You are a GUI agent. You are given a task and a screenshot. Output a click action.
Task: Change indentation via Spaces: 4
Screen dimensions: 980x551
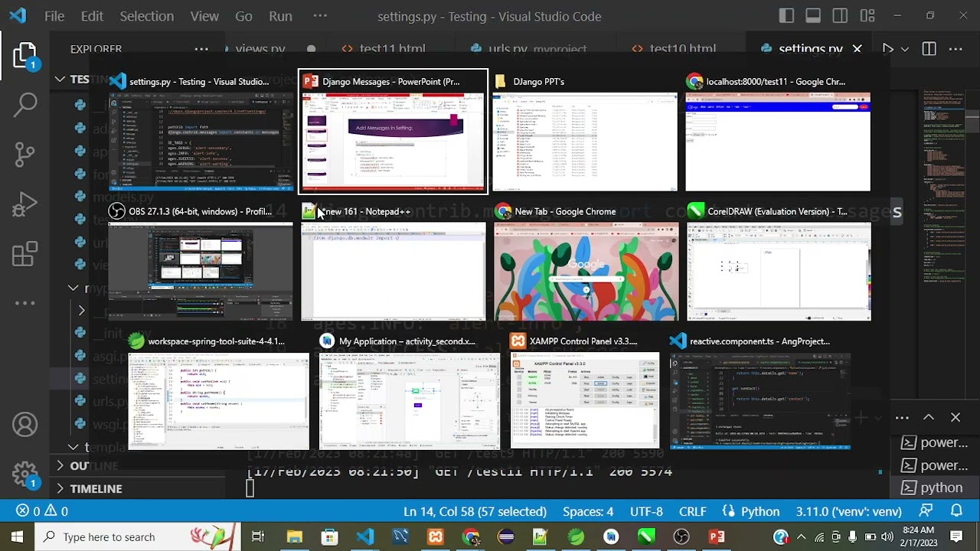click(588, 511)
